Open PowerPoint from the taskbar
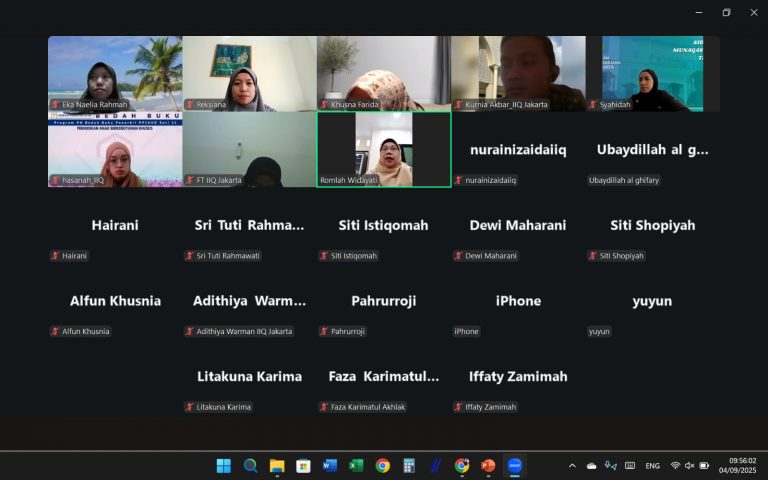 pyautogui.click(x=488, y=466)
